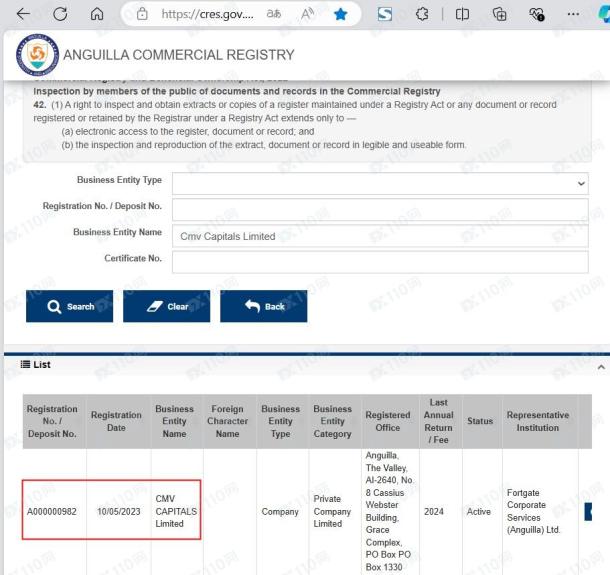
Task: Click the Registration No. / Deposit No. column header
Action: click(52, 421)
